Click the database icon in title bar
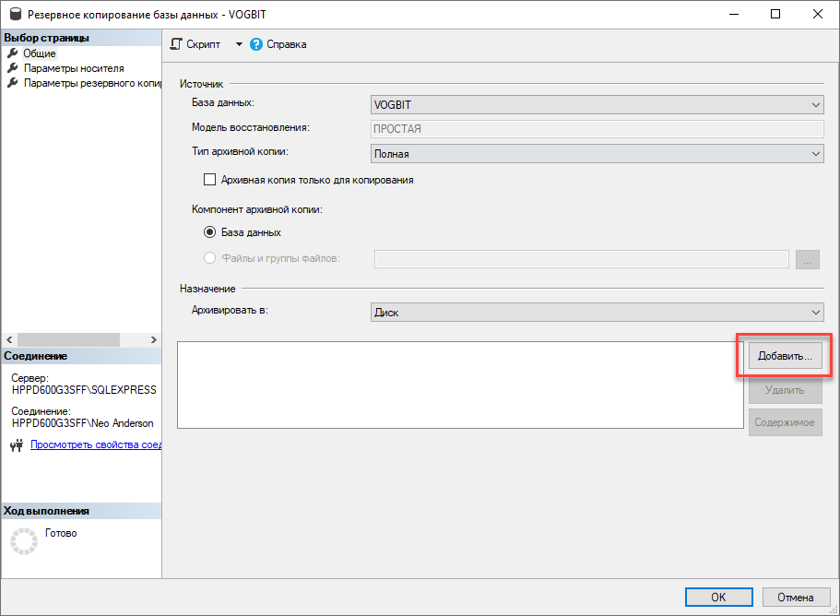Viewport: 840px width, 616px height. [16, 14]
